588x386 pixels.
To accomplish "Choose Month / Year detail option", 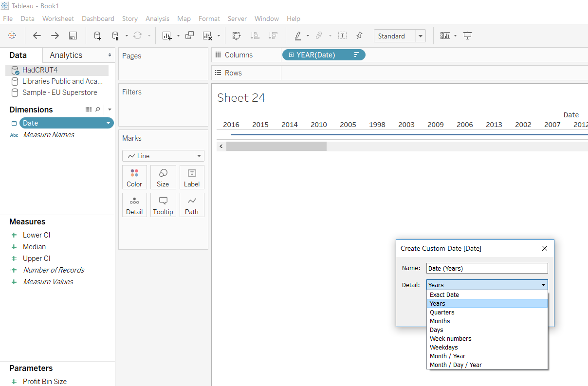I will pyautogui.click(x=447, y=356).
